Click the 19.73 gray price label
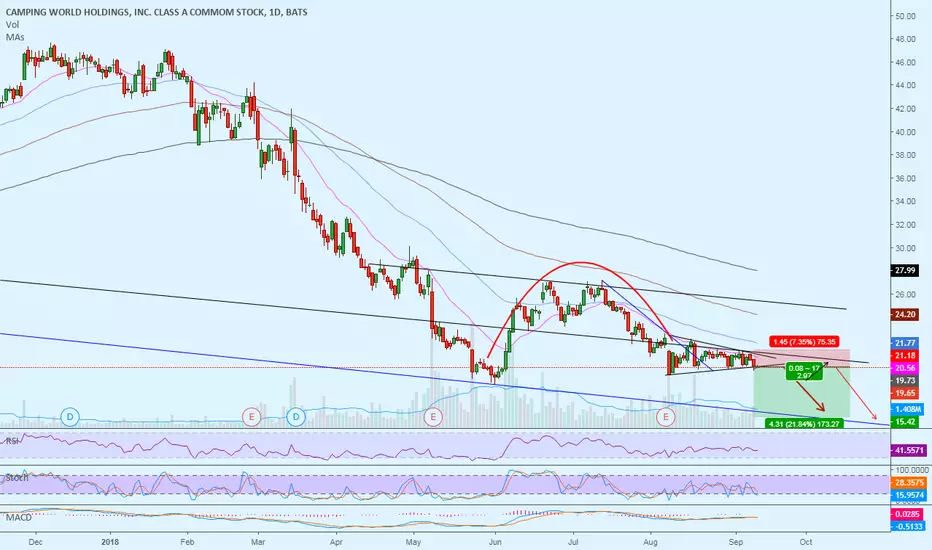The image size is (932, 550). pyautogui.click(x=905, y=381)
